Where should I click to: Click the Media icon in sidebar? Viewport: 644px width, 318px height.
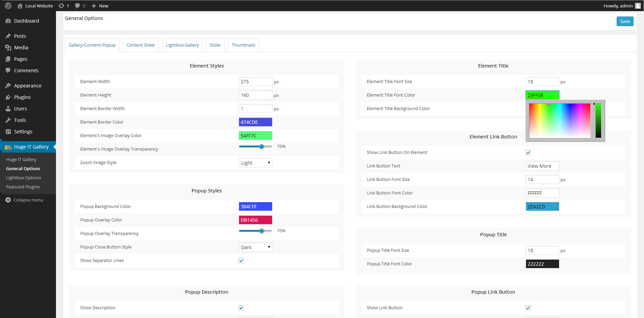[x=8, y=48]
